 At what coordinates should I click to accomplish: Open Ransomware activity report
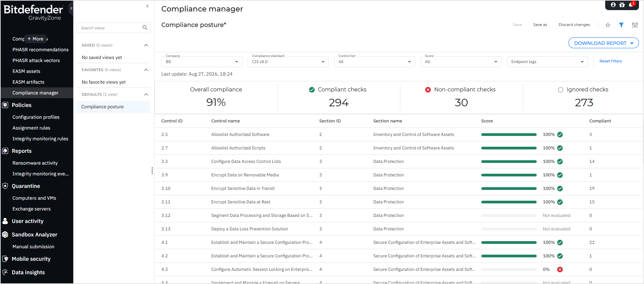(35, 163)
